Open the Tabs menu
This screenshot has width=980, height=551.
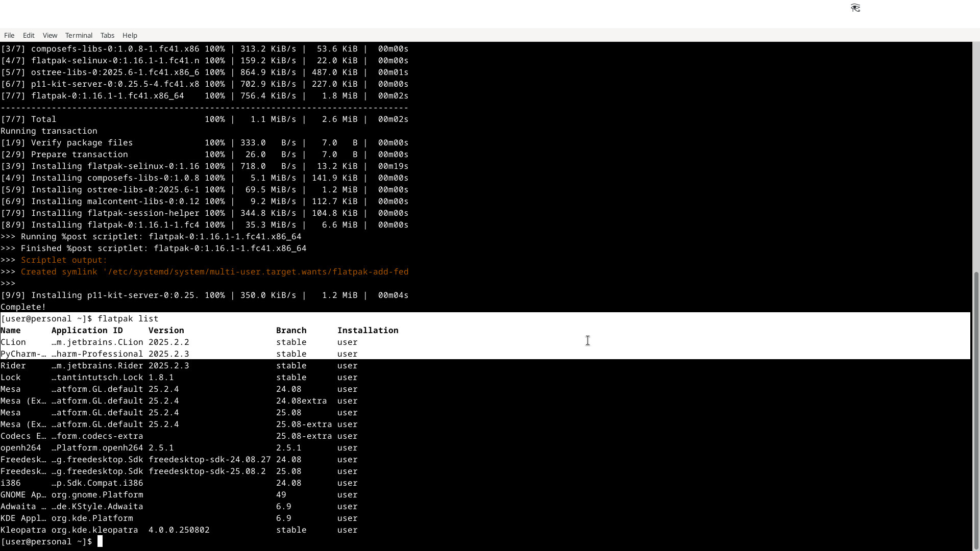click(x=107, y=35)
